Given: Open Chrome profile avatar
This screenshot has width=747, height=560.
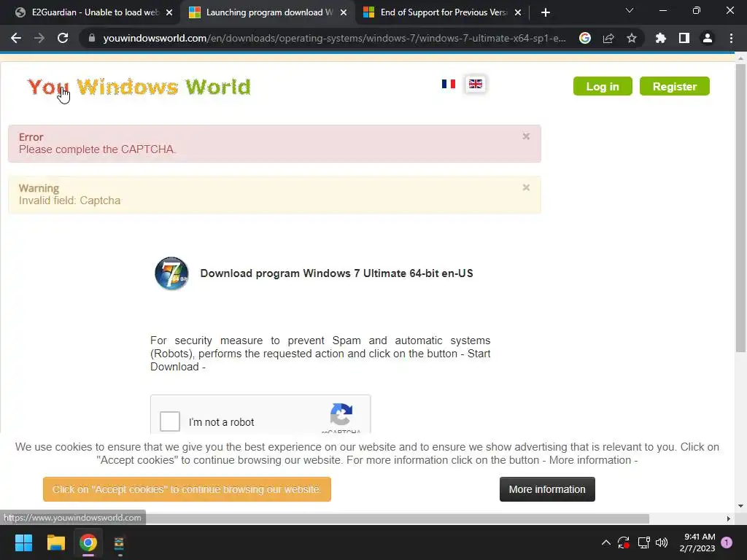Looking at the screenshot, I should 708,38.
